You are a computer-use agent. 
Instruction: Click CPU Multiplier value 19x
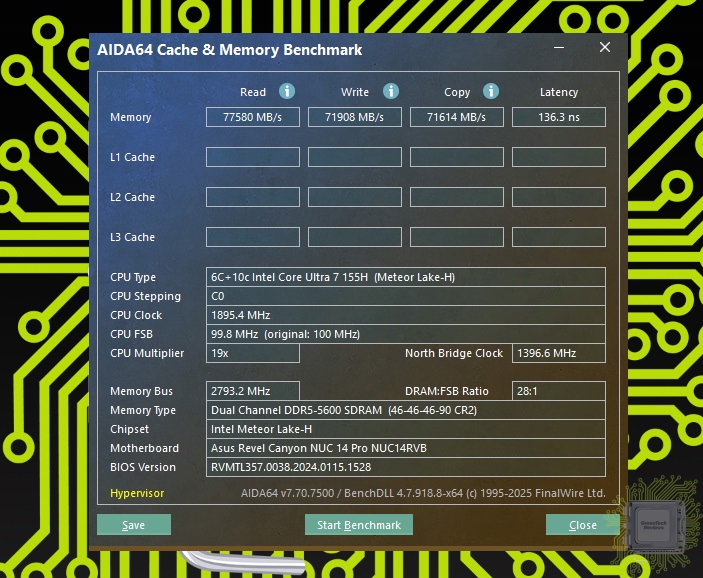click(x=253, y=353)
